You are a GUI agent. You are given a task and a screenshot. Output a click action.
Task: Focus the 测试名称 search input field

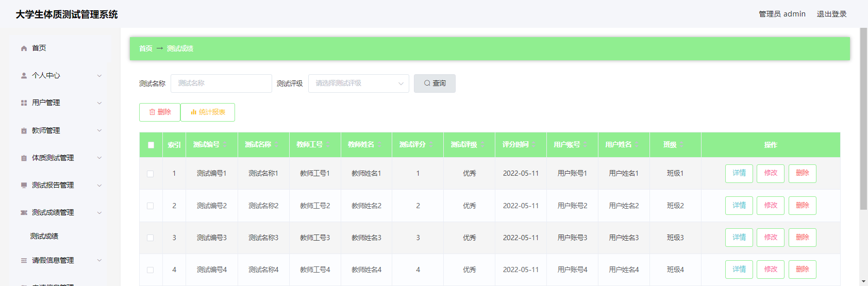click(x=221, y=83)
